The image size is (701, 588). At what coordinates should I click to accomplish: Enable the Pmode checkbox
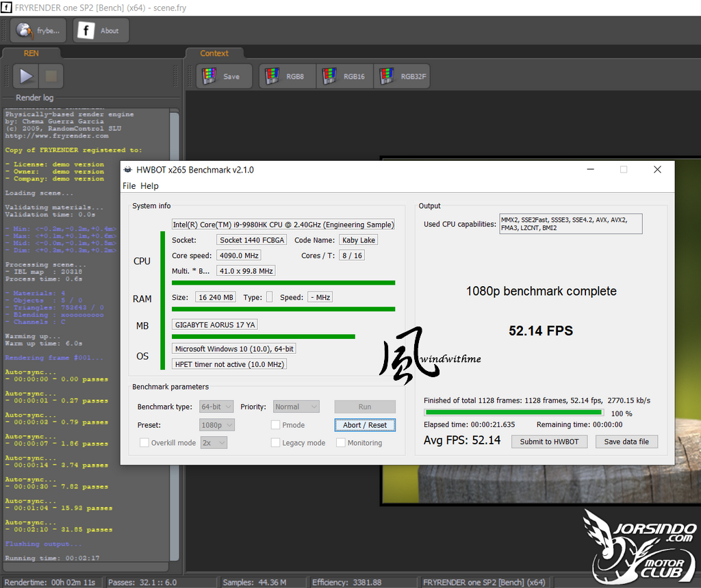click(275, 425)
